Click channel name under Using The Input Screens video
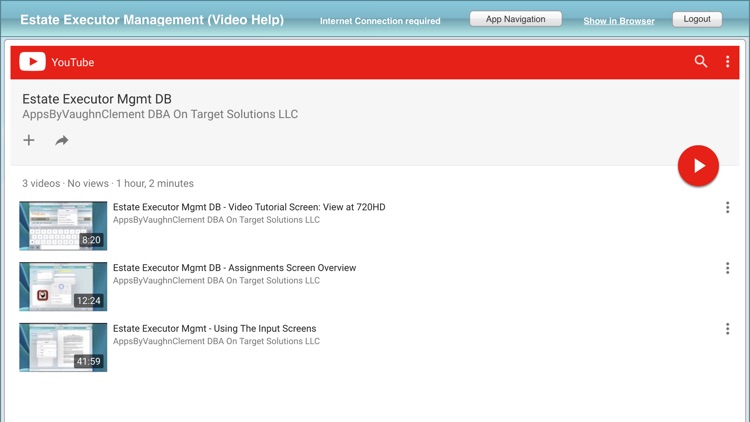The height and width of the screenshot is (422, 750). click(x=216, y=342)
